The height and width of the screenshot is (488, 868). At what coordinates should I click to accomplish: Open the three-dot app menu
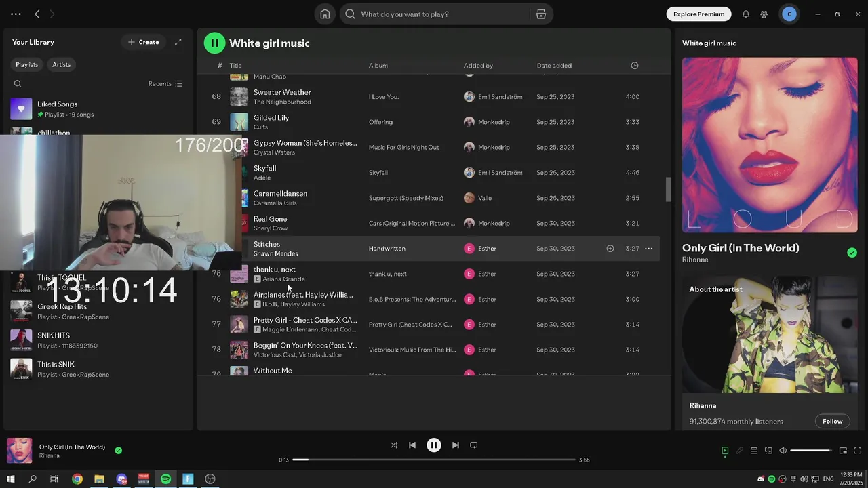click(x=16, y=14)
